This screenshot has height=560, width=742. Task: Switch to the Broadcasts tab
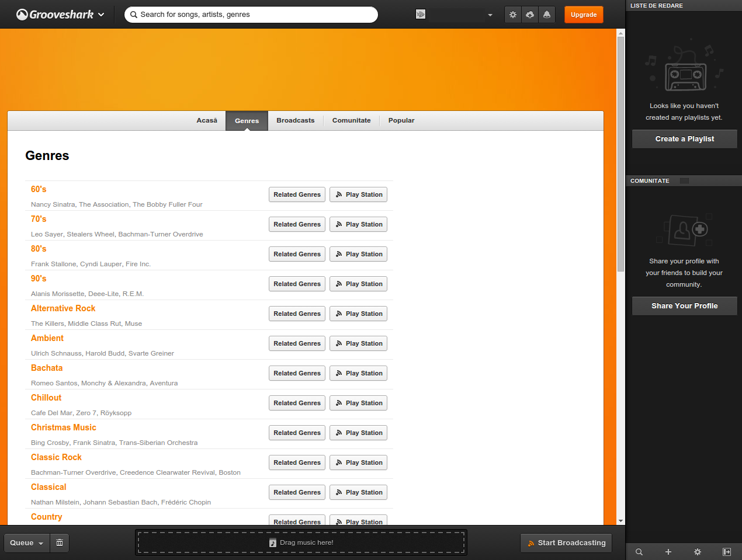pos(296,120)
